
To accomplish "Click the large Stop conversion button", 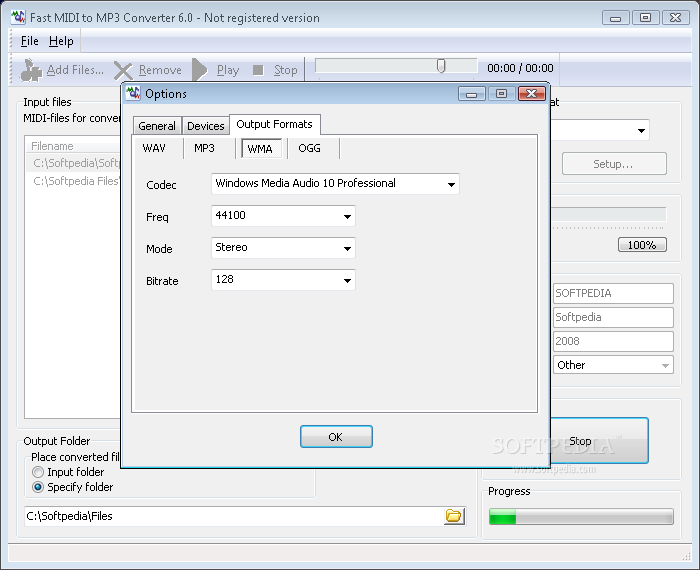I will point(599,441).
